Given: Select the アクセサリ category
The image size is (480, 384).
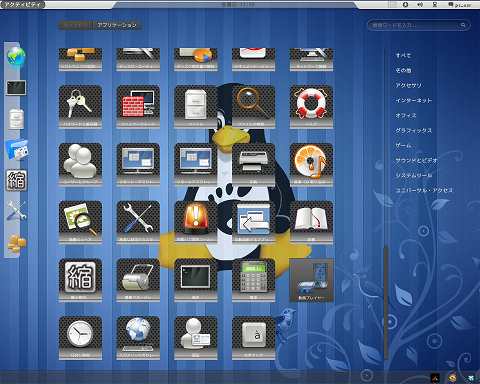Looking at the screenshot, I should click(x=408, y=85).
